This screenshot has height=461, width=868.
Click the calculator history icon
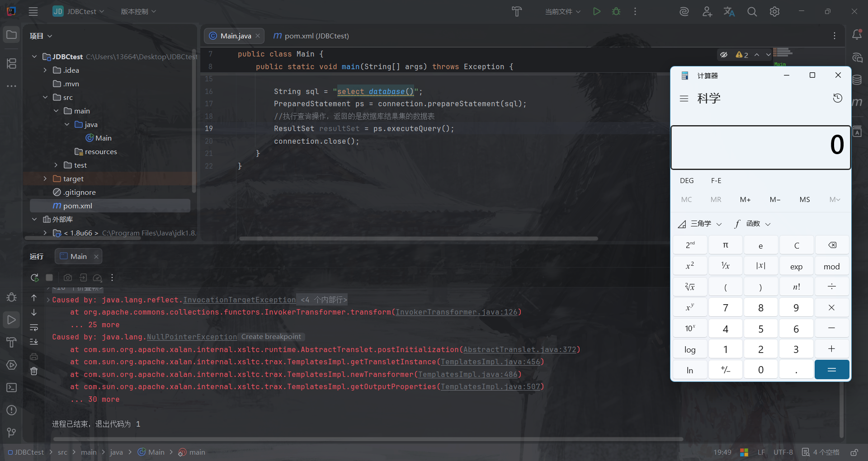(837, 98)
